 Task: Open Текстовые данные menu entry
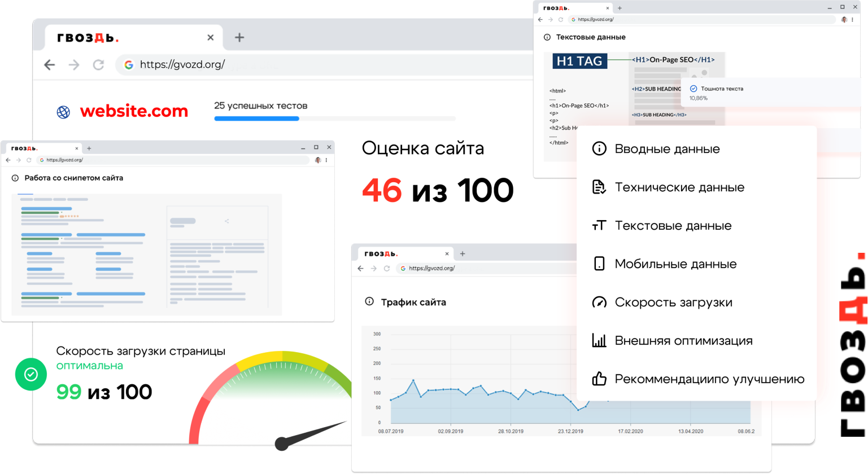pyautogui.click(x=673, y=226)
